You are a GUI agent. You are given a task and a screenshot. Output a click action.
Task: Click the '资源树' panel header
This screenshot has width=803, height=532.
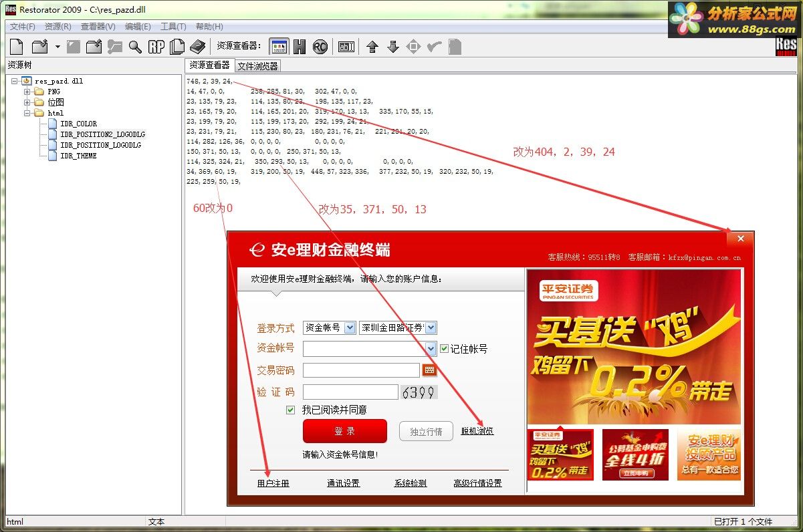(x=19, y=65)
